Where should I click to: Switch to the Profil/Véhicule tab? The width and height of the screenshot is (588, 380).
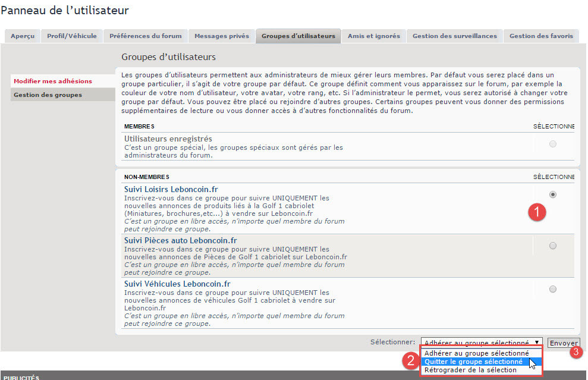click(72, 36)
